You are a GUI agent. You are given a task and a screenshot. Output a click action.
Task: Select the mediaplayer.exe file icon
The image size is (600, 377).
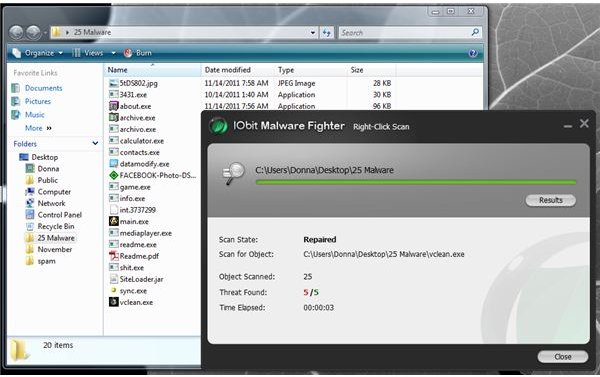[x=114, y=233]
